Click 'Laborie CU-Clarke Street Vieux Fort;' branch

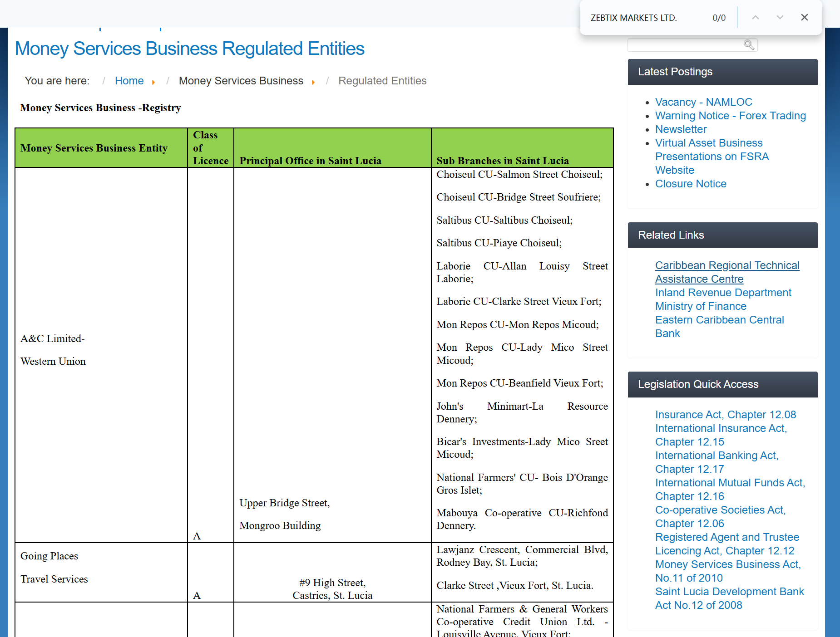(x=519, y=301)
